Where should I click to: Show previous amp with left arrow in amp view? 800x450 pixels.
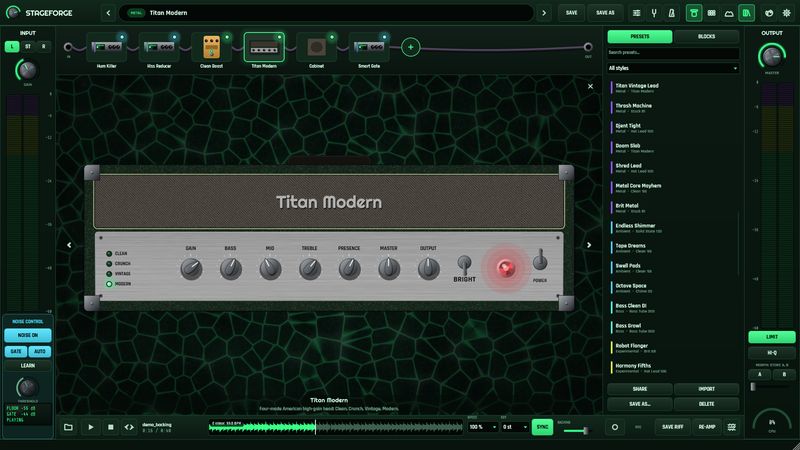69,245
